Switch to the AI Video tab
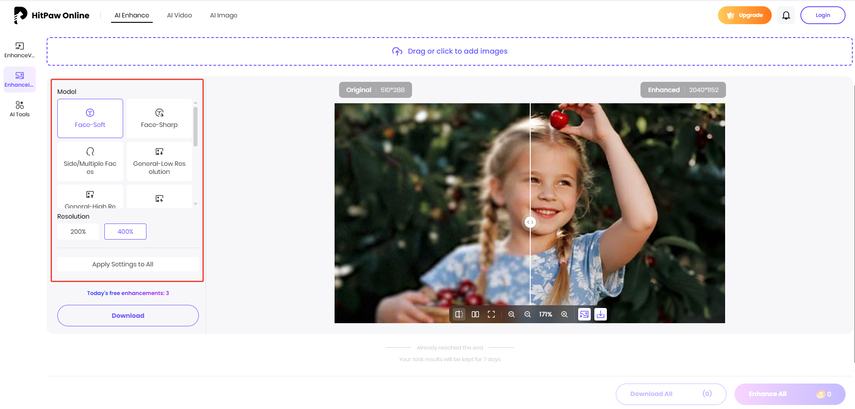This screenshot has width=855, height=409. pos(181,15)
